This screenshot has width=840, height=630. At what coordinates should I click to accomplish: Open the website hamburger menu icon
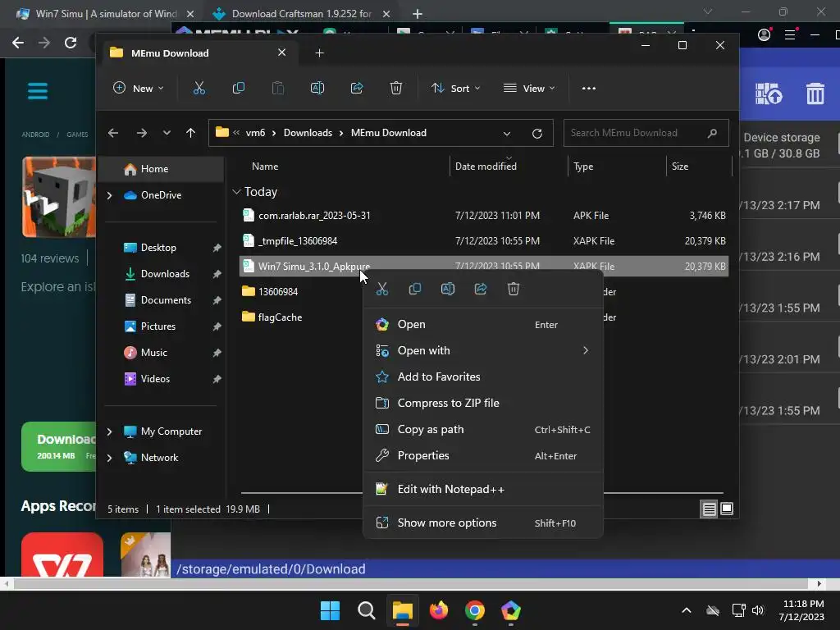(x=38, y=91)
